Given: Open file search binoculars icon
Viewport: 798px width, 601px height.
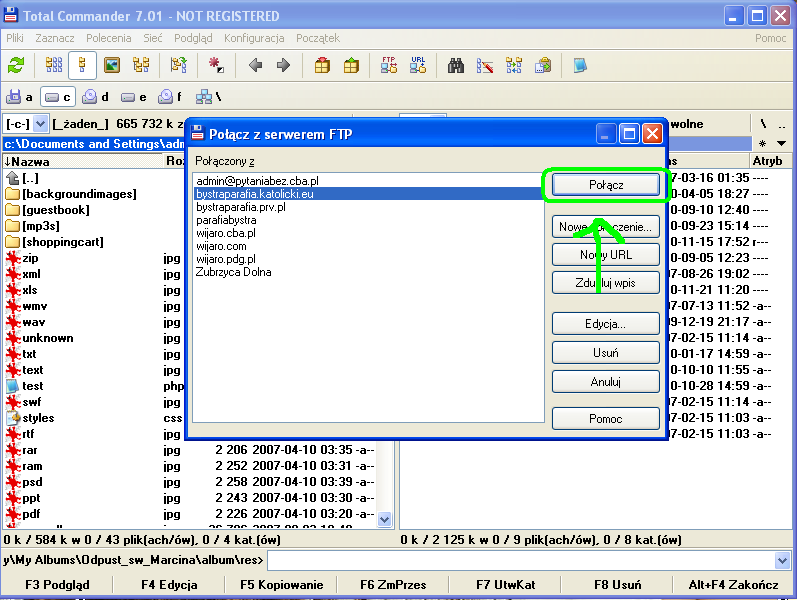Looking at the screenshot, I should [x=456, y=65].
